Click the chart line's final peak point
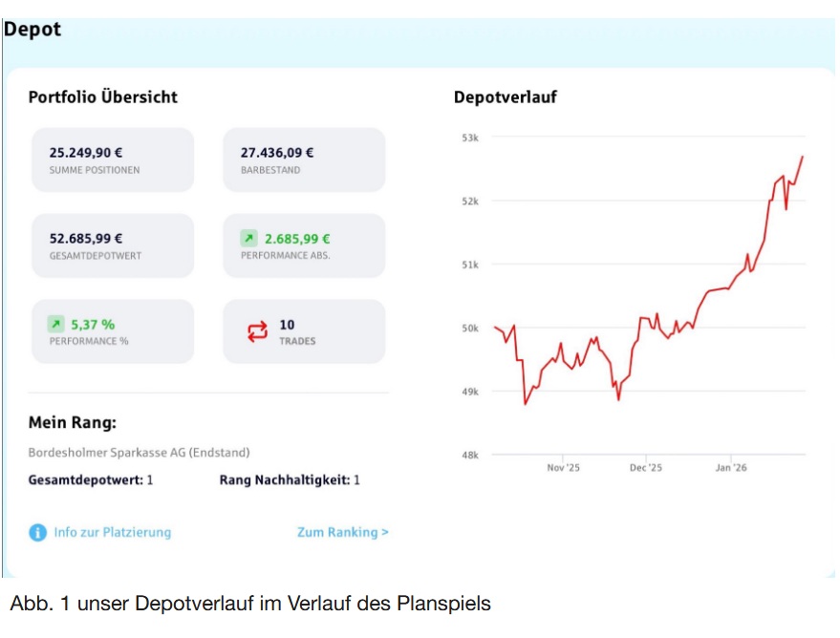The width and height of the screenshot is (840, 638). (803, 156)
